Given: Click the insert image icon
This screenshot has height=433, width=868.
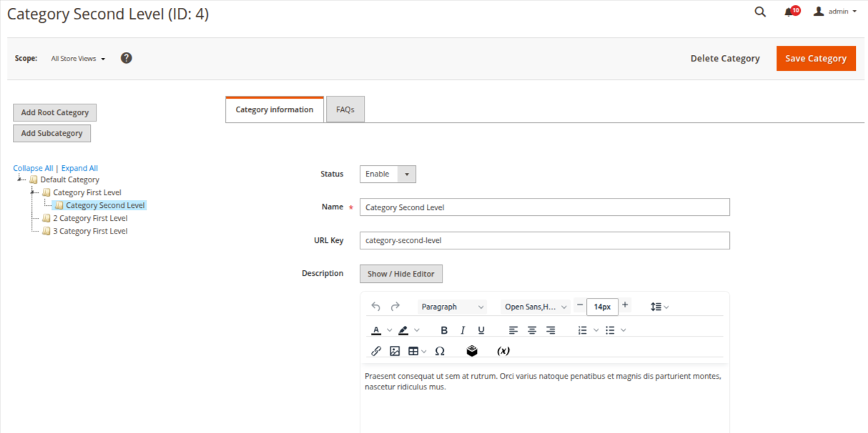Looking at the screenshot, I should [x=395, y=351].
